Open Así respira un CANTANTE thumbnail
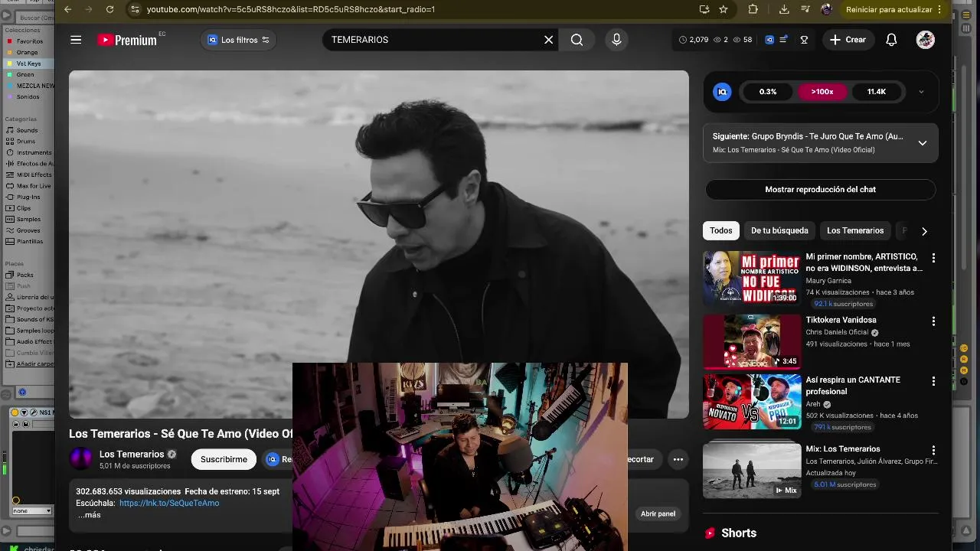980x551 pixels. [x=752, y=402]
